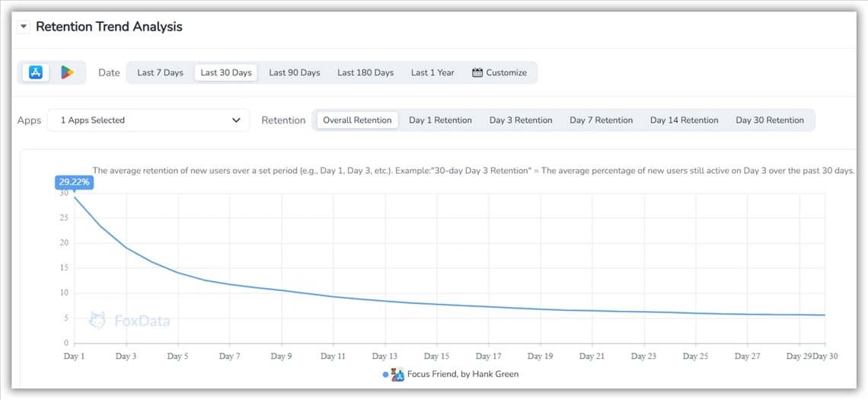View the Day 14 Retention tab
This screenshot has height=400, width=868.
pos(684,120)
